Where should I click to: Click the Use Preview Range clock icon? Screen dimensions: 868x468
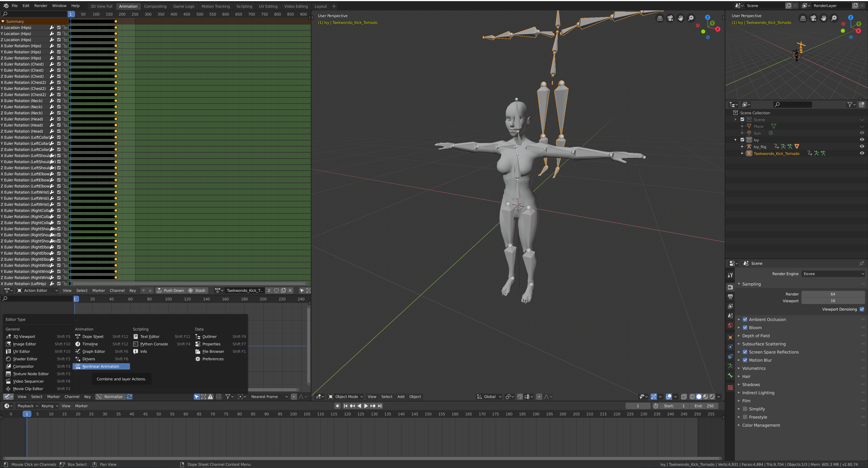click(x=656, y=406)
